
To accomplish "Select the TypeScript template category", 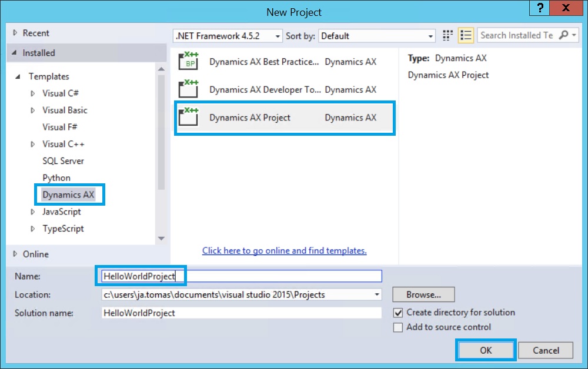I will coord(63,229).
